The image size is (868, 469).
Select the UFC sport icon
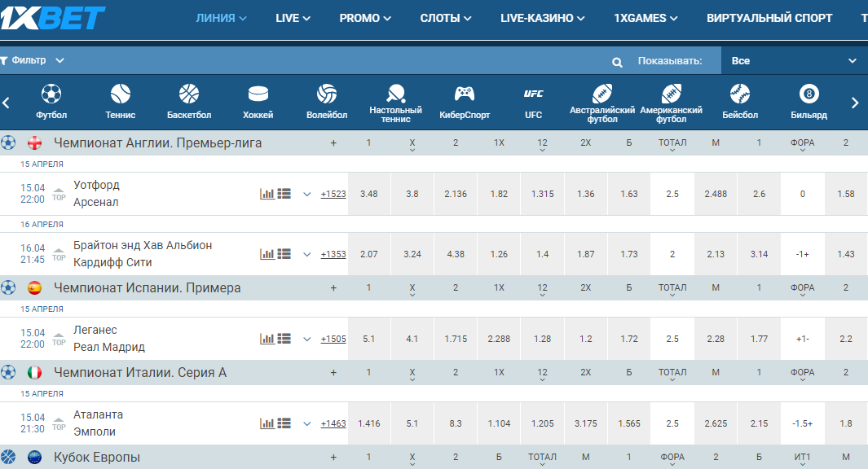point(534,94)
